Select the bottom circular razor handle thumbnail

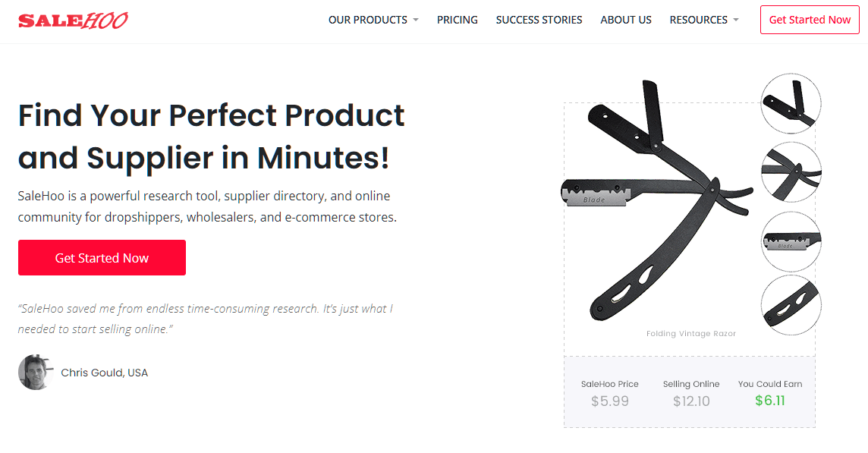click(x=791, y=305)
